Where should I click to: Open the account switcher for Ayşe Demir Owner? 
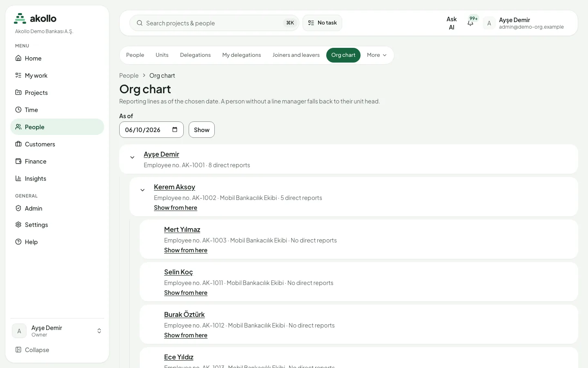tap(57, 331)
